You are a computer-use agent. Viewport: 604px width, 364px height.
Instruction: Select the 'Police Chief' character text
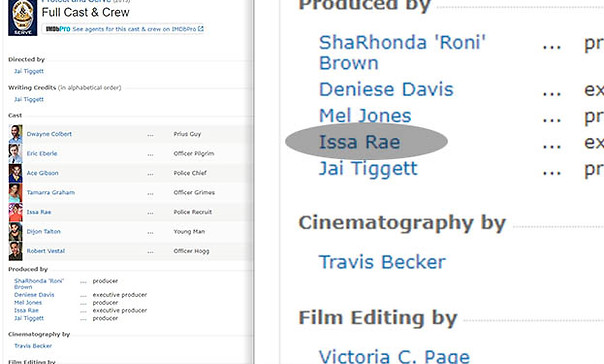190,173
